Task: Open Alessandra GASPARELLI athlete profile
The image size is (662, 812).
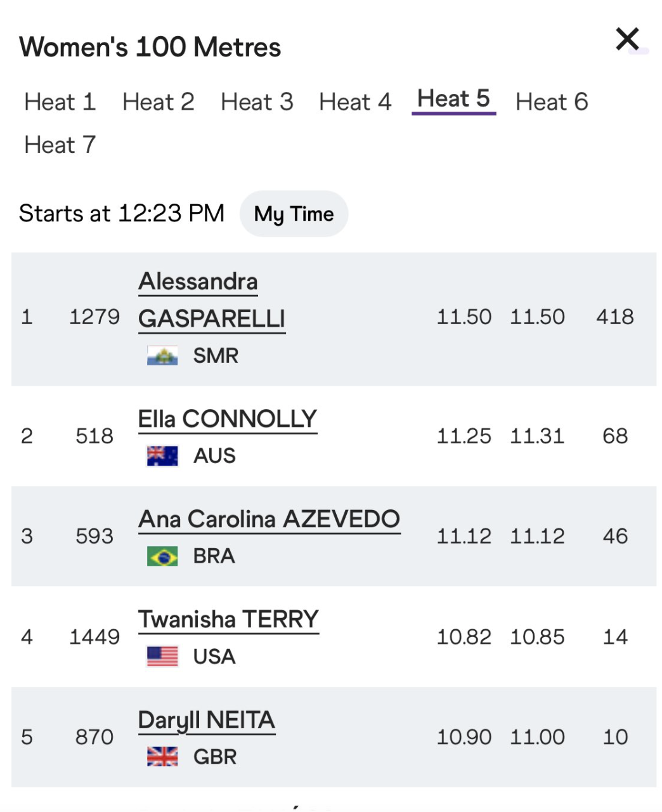Action: pyautogui.click(x=212, y=300)
